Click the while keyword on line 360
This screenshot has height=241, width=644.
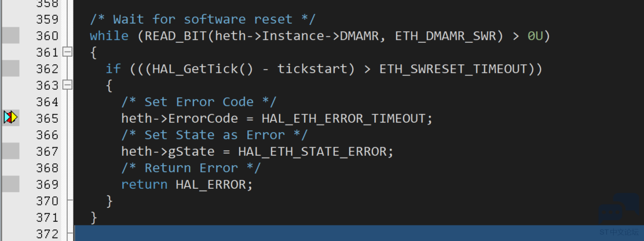(109, 36)
